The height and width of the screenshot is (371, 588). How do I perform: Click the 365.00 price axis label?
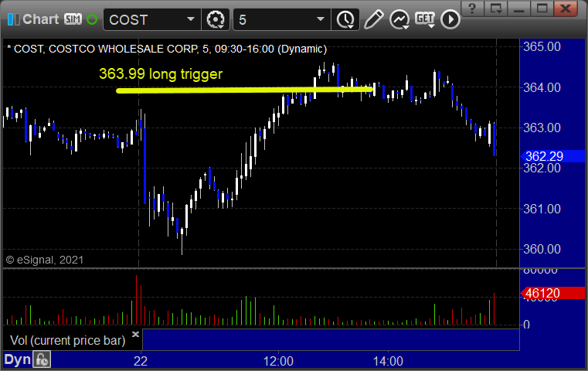point(542,47)
